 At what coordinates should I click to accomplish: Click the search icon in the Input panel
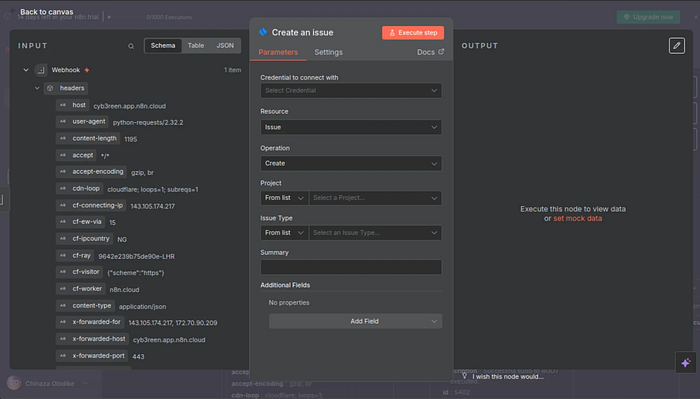131,46
